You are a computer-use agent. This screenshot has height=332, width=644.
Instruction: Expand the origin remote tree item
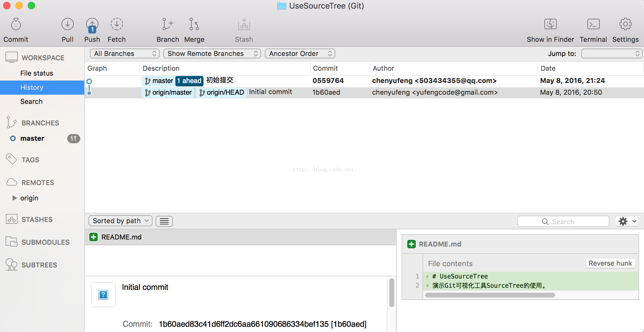(14, 198)
